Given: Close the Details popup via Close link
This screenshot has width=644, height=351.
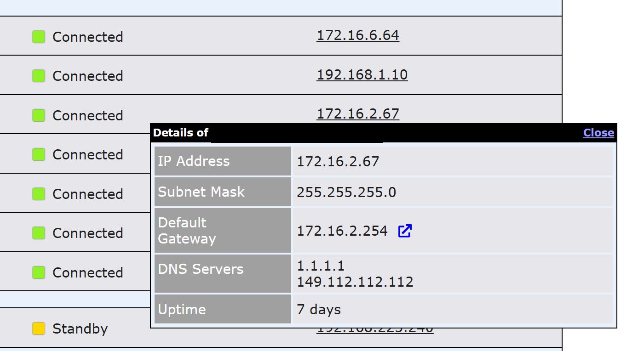Looking at the screenshot, I should 598,133.
